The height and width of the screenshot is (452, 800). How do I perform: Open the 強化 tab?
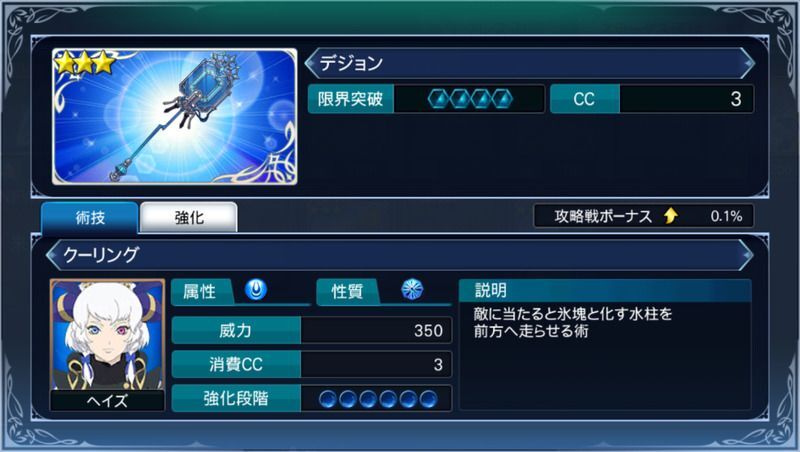click(x=189, y=218)
